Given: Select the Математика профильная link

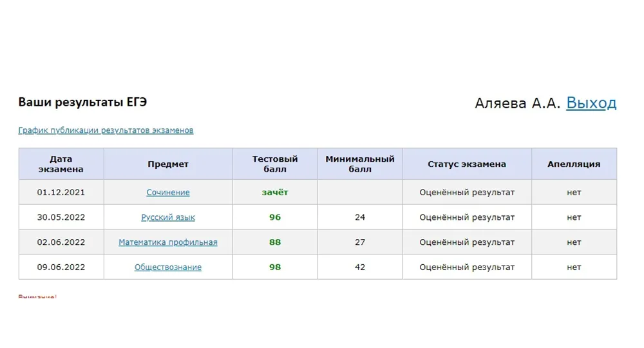Looking at the screenshot, I should 167,243.
